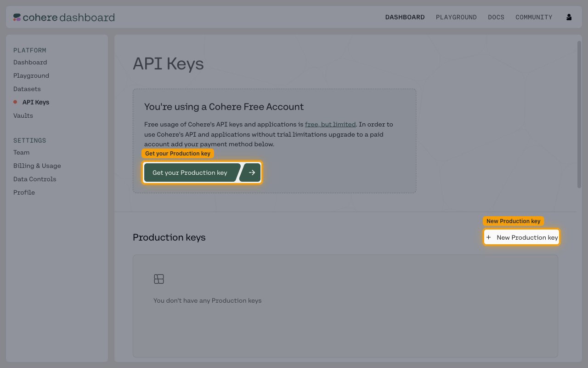
Task: Click "You don't have any Production keys" text
Action: click(x=207, y=300)
